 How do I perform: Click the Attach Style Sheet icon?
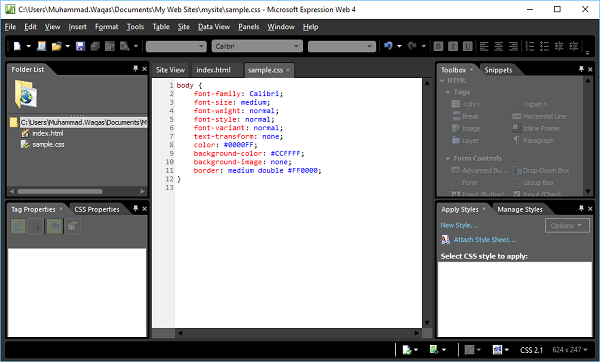pos(445,240)
